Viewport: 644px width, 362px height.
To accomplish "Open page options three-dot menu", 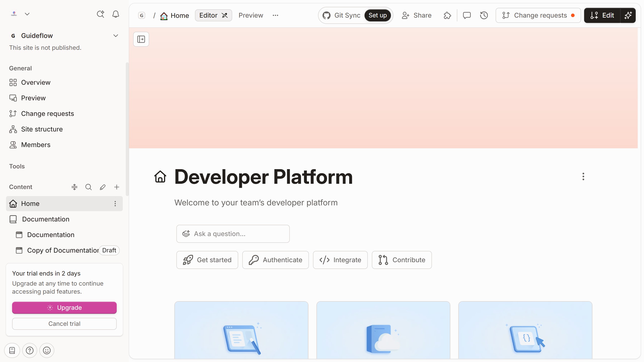I will [583, 176].
